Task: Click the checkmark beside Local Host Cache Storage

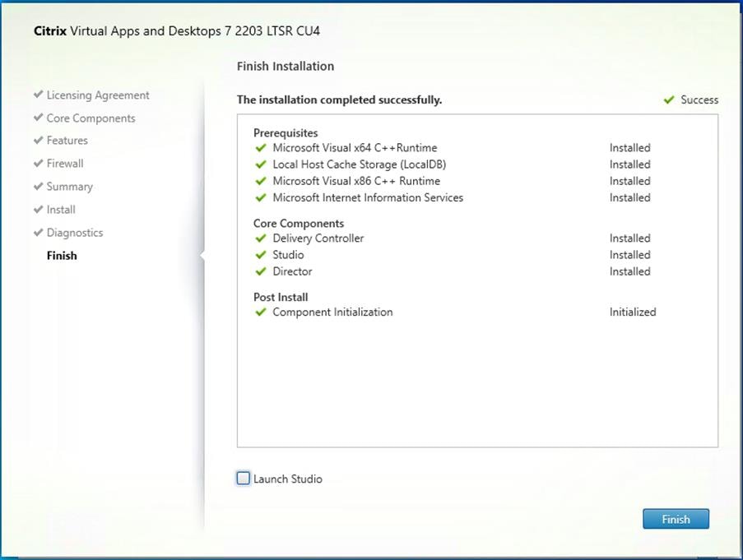Action: pos(261,164)
